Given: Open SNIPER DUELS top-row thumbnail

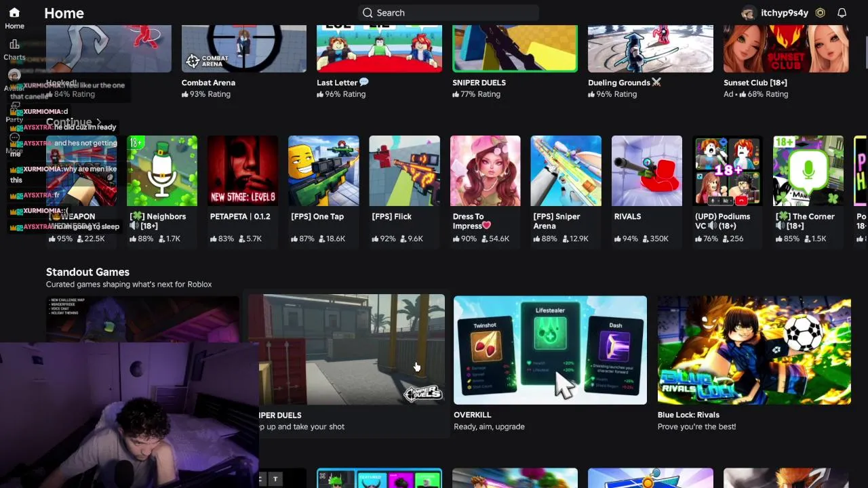Looking at the screenshot, I should 515,49.
